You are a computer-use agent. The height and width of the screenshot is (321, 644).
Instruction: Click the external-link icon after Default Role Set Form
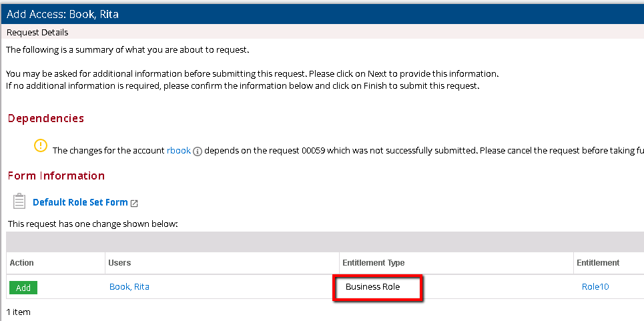point(134,203)
